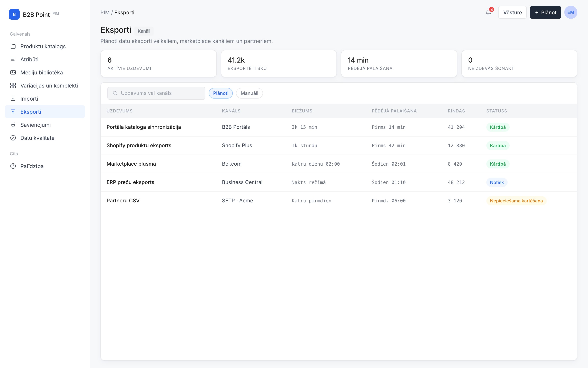The width and height of the screenshot is (588, 368).
Task: Click the Bol.com channel cell
Action: coord(232,164)
